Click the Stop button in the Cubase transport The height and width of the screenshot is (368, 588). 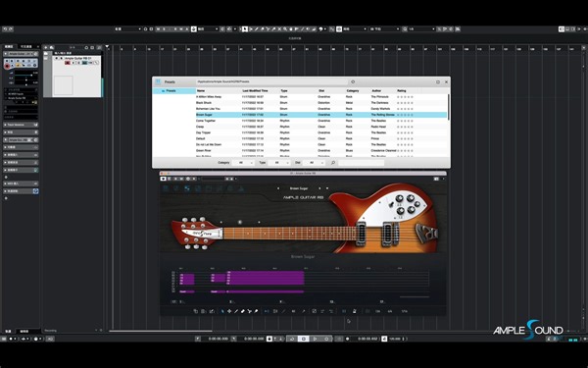[304, 339]
